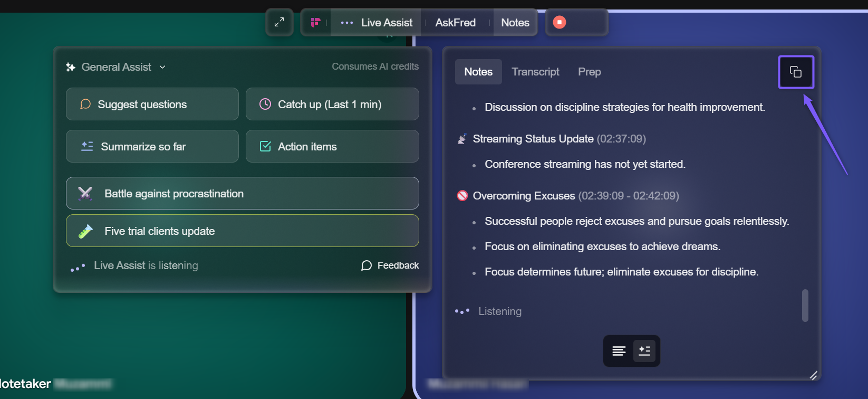Click the panel resize handle corner

pos(814,375)
